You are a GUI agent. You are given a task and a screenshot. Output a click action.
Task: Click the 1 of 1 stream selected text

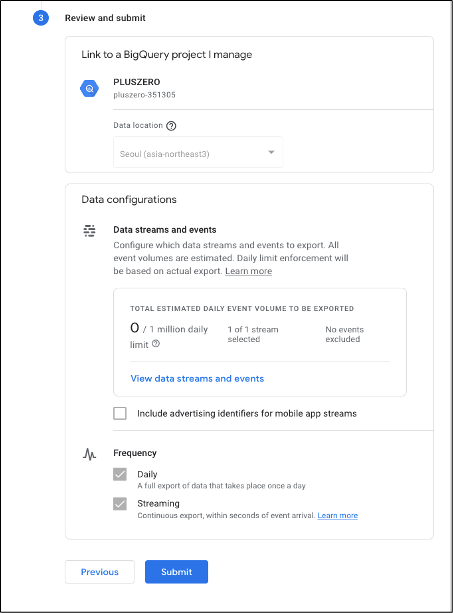[x=253, y=334]
